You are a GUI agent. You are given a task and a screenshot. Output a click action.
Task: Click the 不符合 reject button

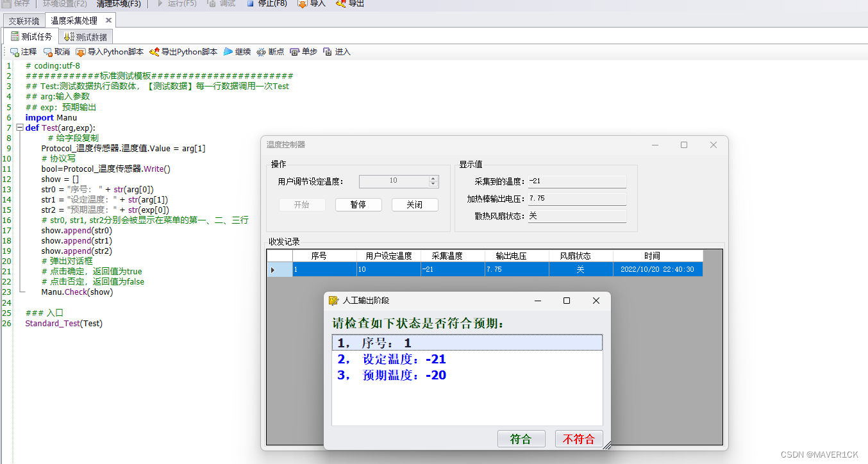point(578,438)
